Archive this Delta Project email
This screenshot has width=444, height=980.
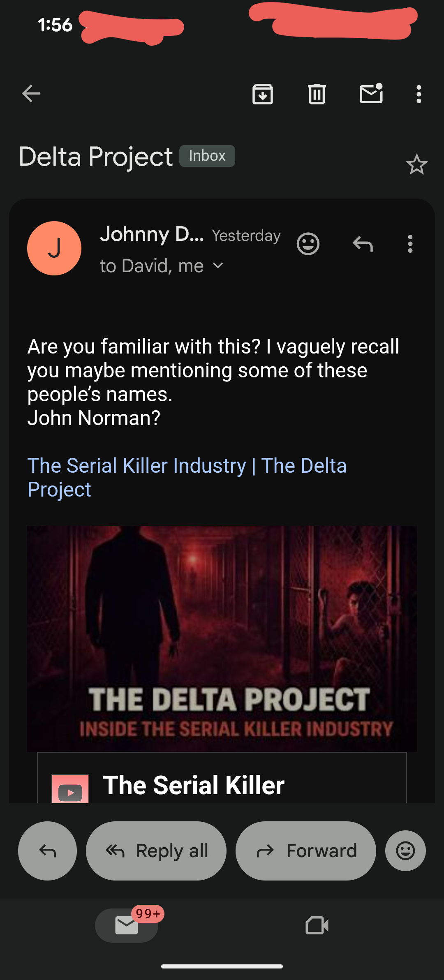tap(263, 94)
